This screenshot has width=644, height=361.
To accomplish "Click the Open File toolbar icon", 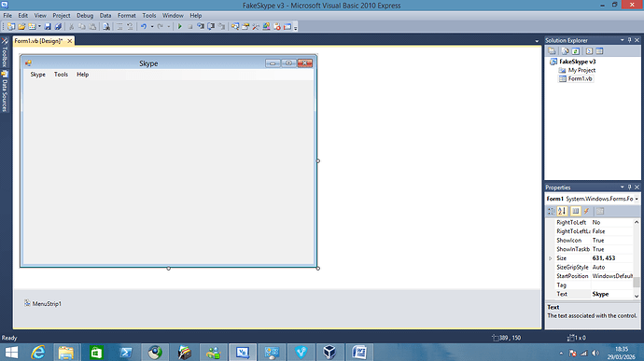I will tap(21, 27).
